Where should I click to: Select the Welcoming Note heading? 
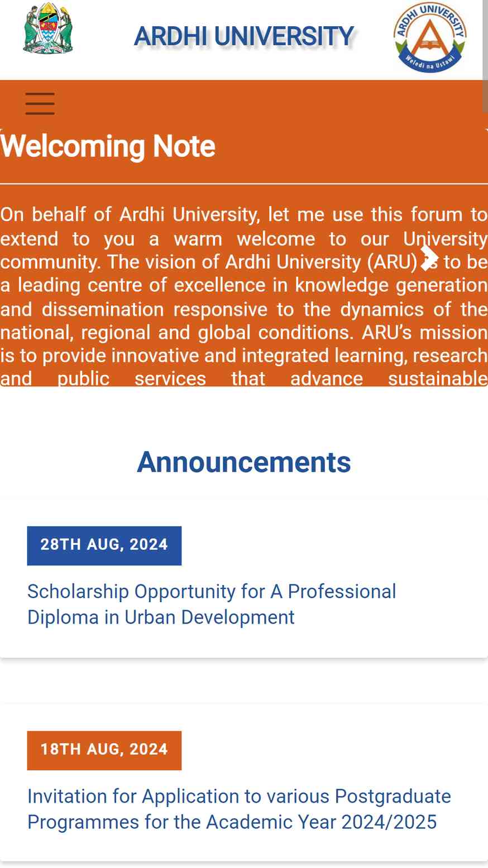click(x=108, y=146)
